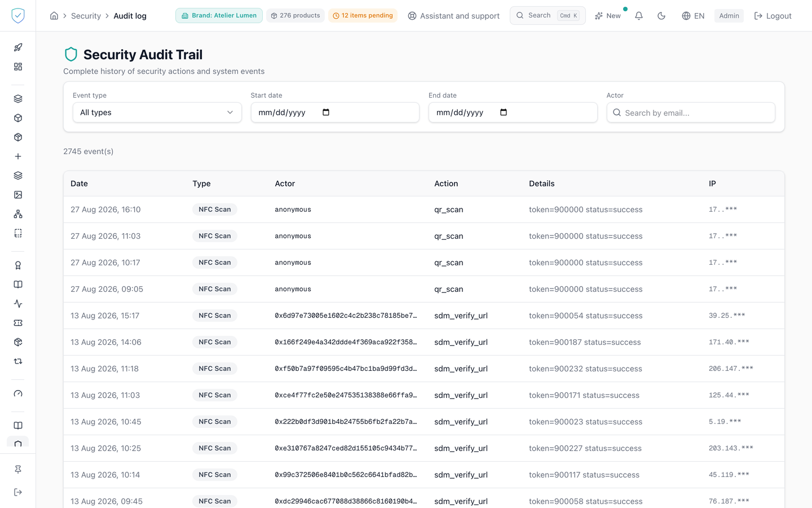Open the gauge speedometer sidebar icon
The image size is (812, 508).
[18, 393]
